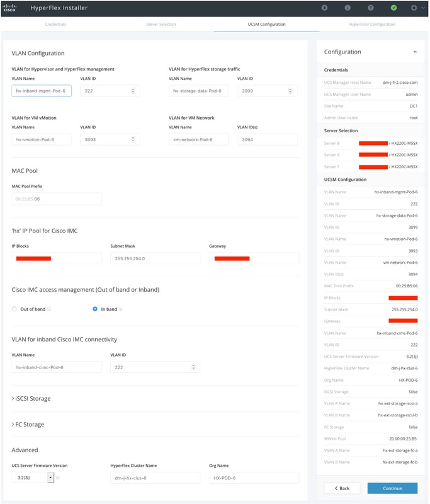This screenshot has height=504, width=430.
Task: Click the download icon in header
Action: click(324, 8)
